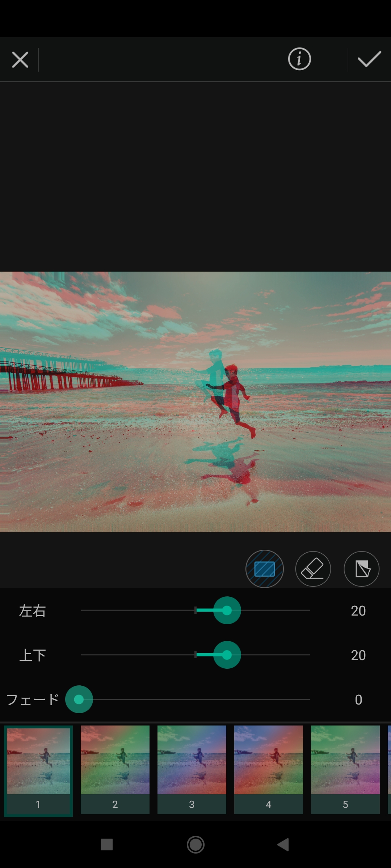Tap the 上下 value 20

358,655
